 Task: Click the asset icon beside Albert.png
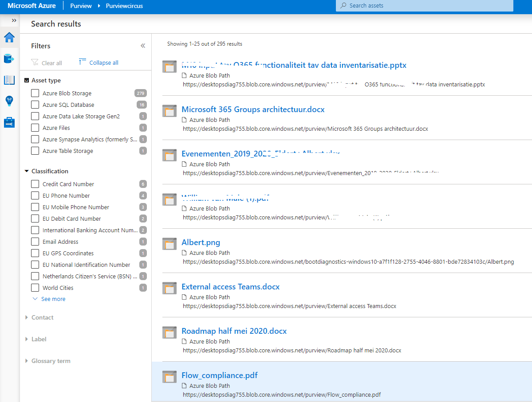pos(169,243)
